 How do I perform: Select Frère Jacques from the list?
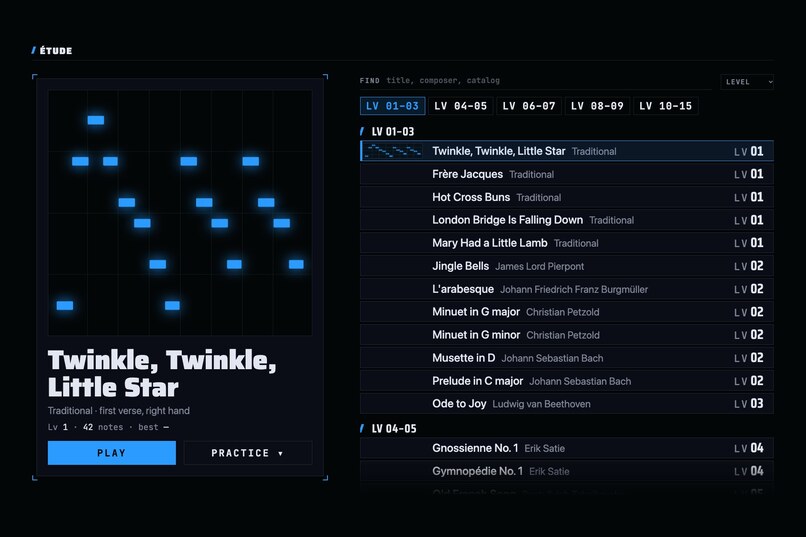[x=566, y=174]
